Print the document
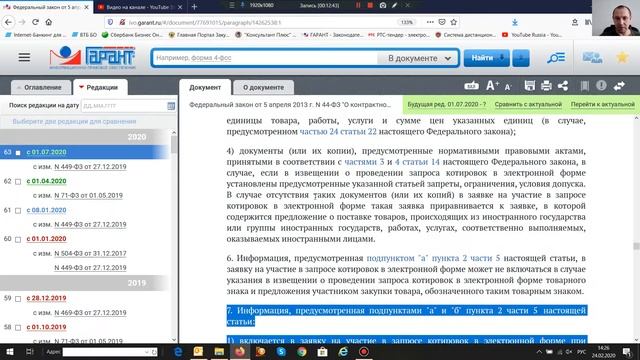 click(546, 86)
